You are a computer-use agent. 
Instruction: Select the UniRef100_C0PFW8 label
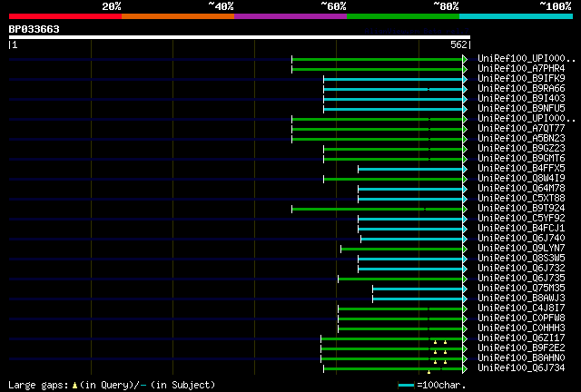pyautogui.click(x=521, y=318)
